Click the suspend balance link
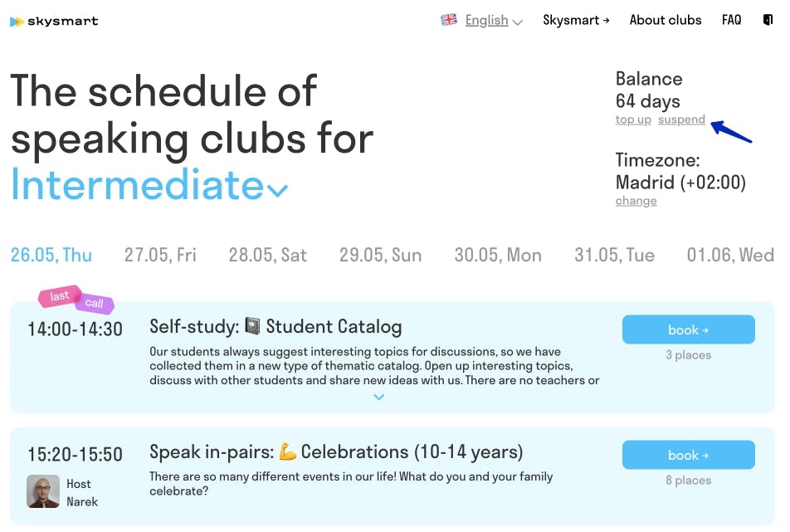The height and width of the screenshot is (532, 790). click(x=681, y=120)
